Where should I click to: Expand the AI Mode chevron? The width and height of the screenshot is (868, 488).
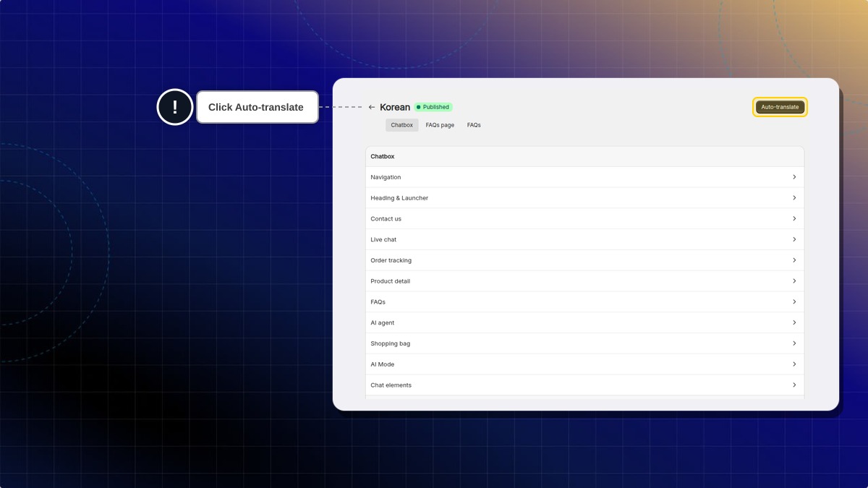[x=794, y=364]
